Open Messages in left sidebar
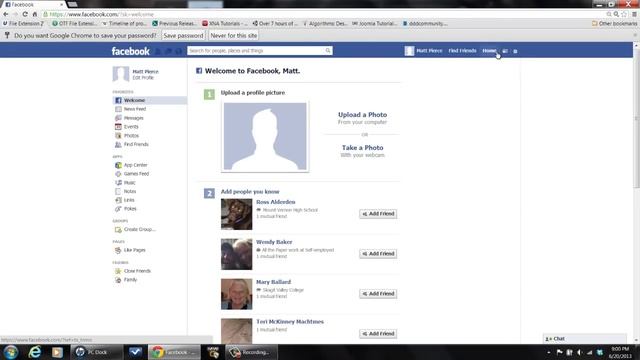Screen dimensions: 640x360 pyautogui.click(x=133, y=118)
